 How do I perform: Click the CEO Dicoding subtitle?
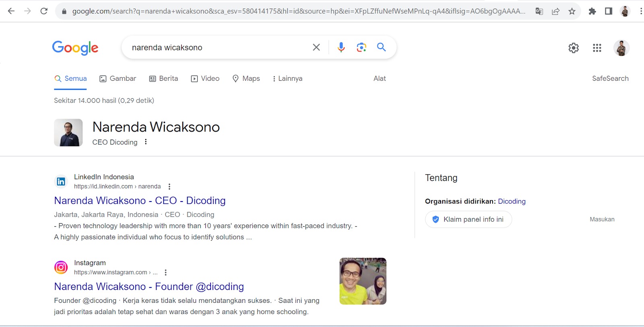tap(115, 142)
